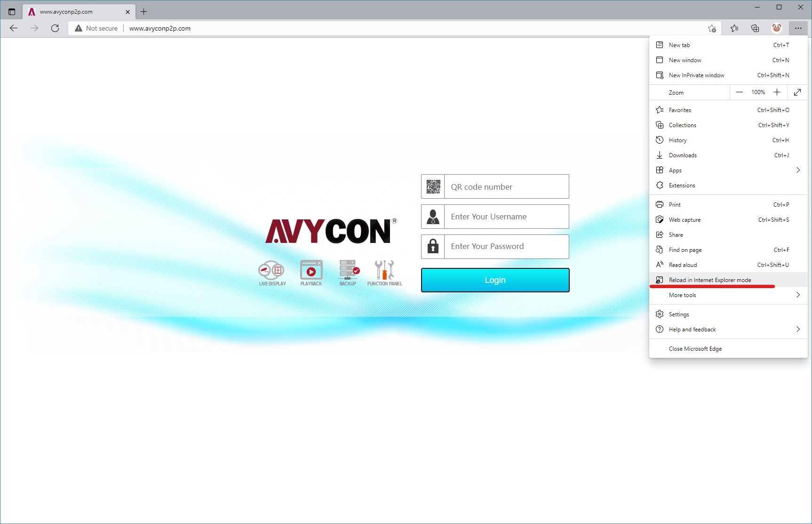
Task: Click the Not secure warning icon
Action: [x=79, y=28]
